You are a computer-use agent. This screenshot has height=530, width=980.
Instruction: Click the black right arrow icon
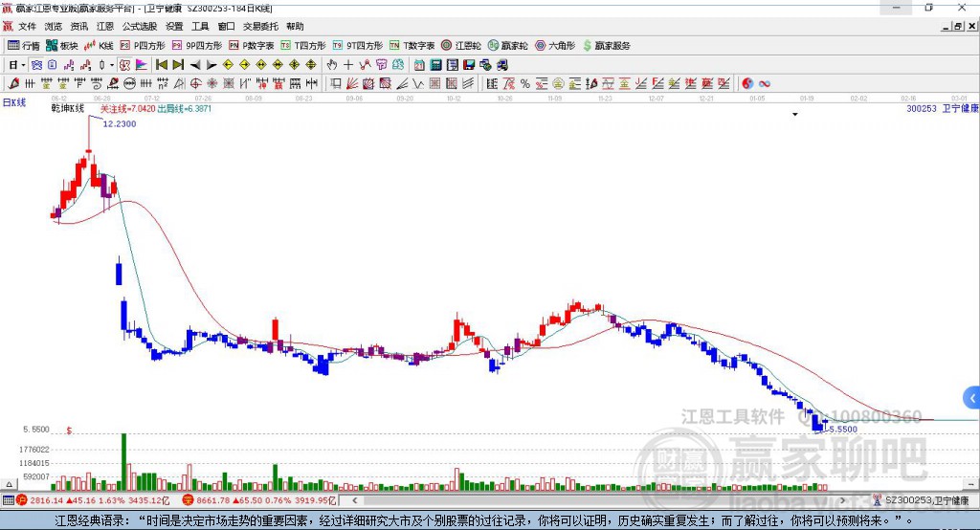(x=212, y=65)
